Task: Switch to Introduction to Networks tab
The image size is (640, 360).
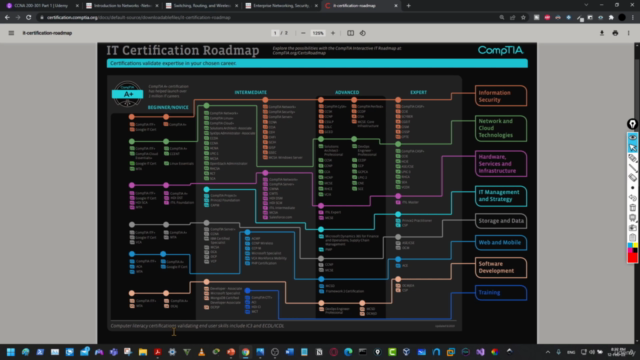Action: (x=122, y=6)
